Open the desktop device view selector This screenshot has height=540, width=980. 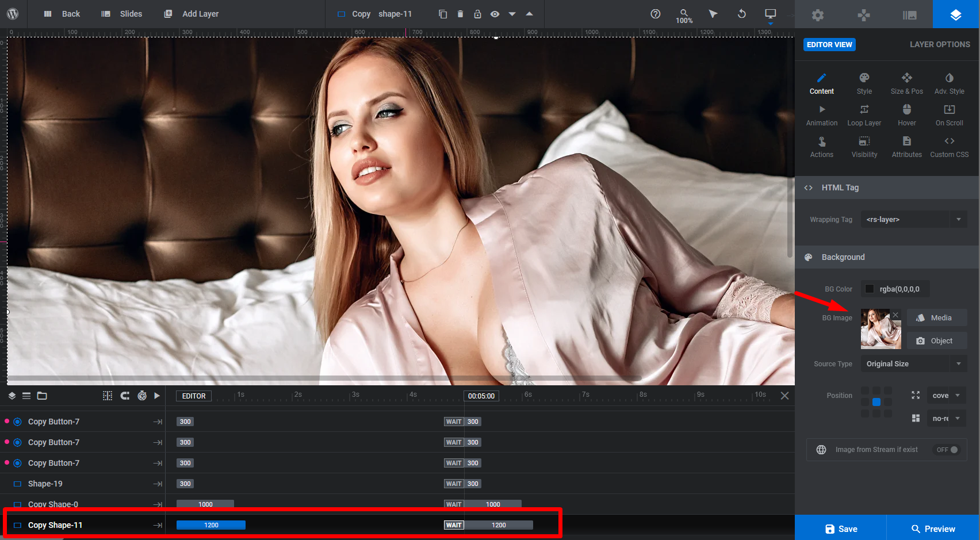(771, 15)
